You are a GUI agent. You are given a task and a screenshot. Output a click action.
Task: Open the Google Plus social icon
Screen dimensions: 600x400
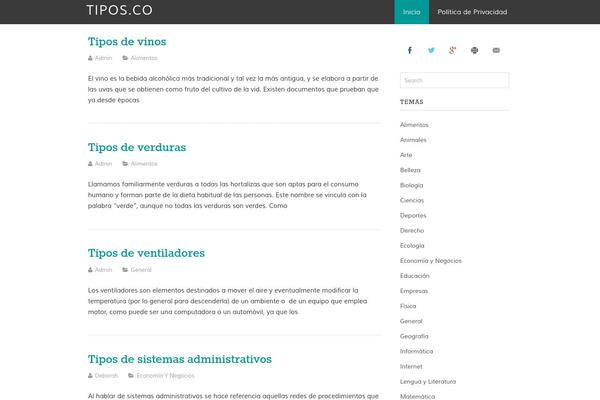pyautogui.click(x=453, y=50)
